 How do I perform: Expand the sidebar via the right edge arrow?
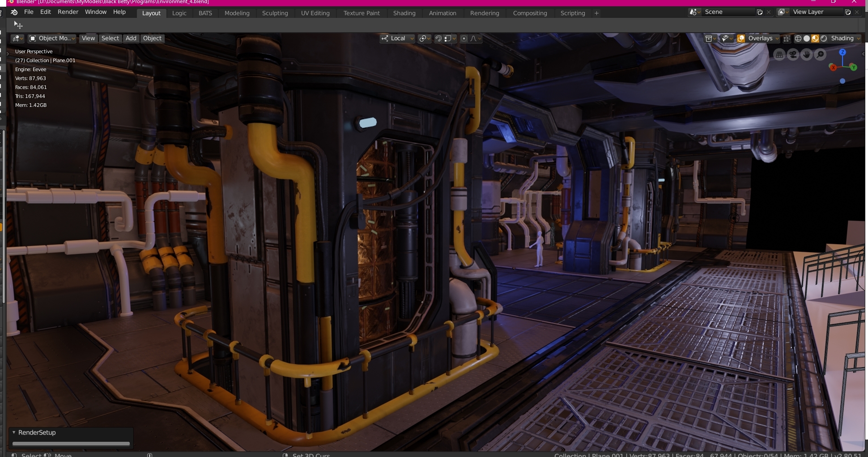point(863,54)
